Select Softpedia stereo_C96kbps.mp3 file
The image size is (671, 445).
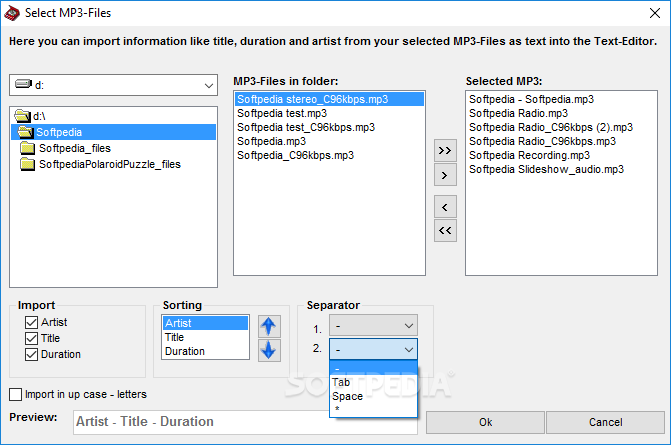[x=329, y=99]
